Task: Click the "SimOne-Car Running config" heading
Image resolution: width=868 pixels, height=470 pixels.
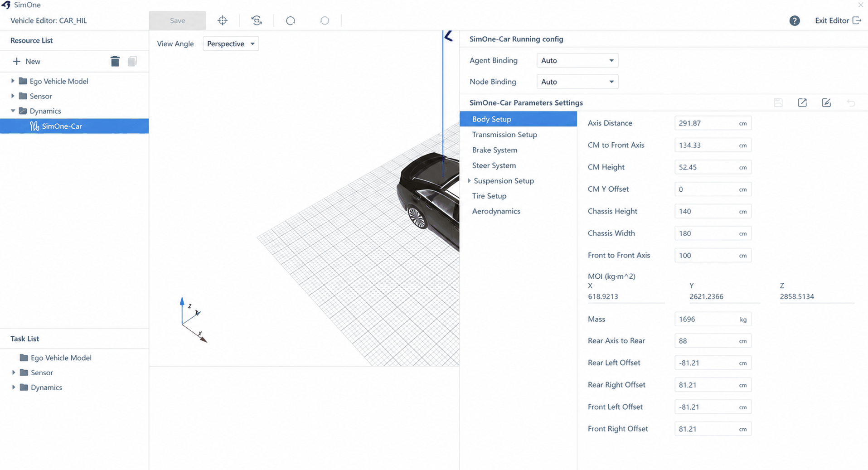Action: tap(516, 39)
